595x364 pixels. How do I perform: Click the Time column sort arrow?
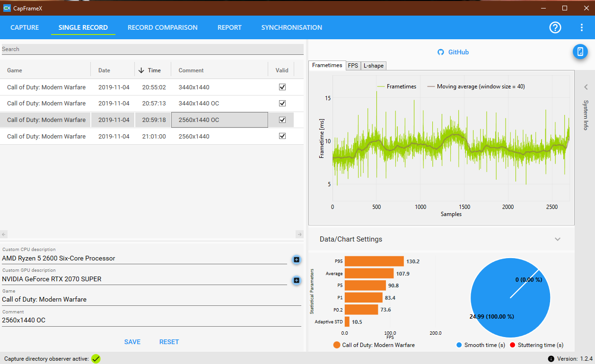[x=141, y=70]
